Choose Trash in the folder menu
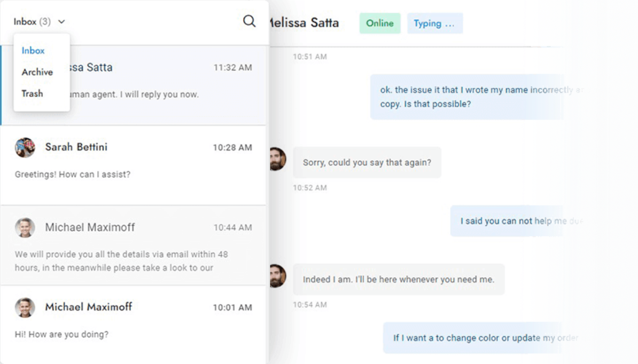 tap(32, 93)
